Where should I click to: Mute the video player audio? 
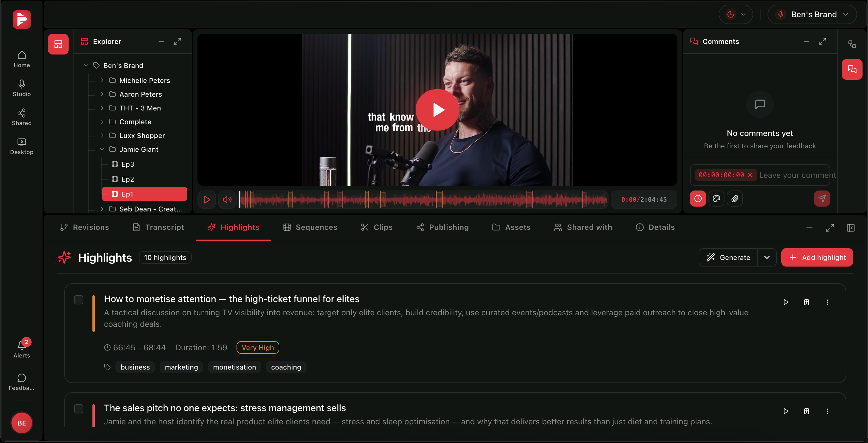[227, 199]
